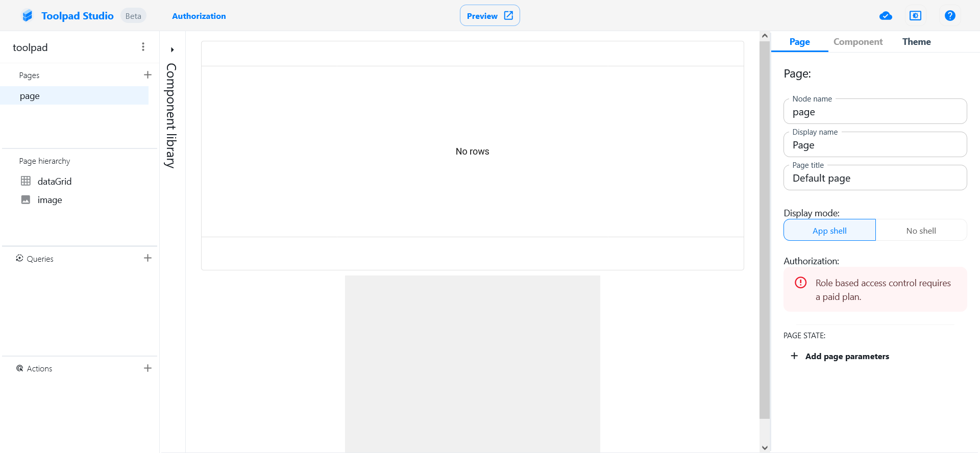Click the Toolpad Studio title link
Viewport: 980px width, 453px height.
(77, 16)
